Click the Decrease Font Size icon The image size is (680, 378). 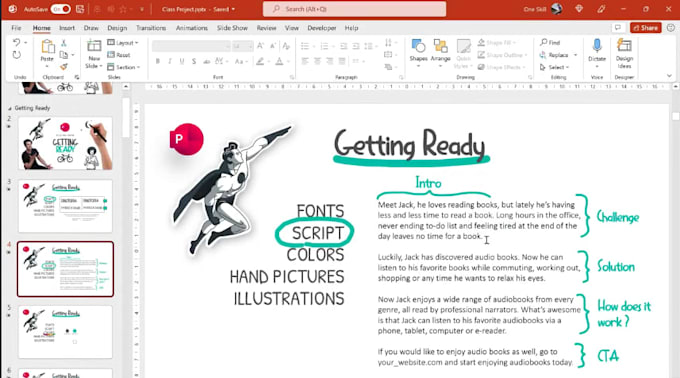(273, 46)
